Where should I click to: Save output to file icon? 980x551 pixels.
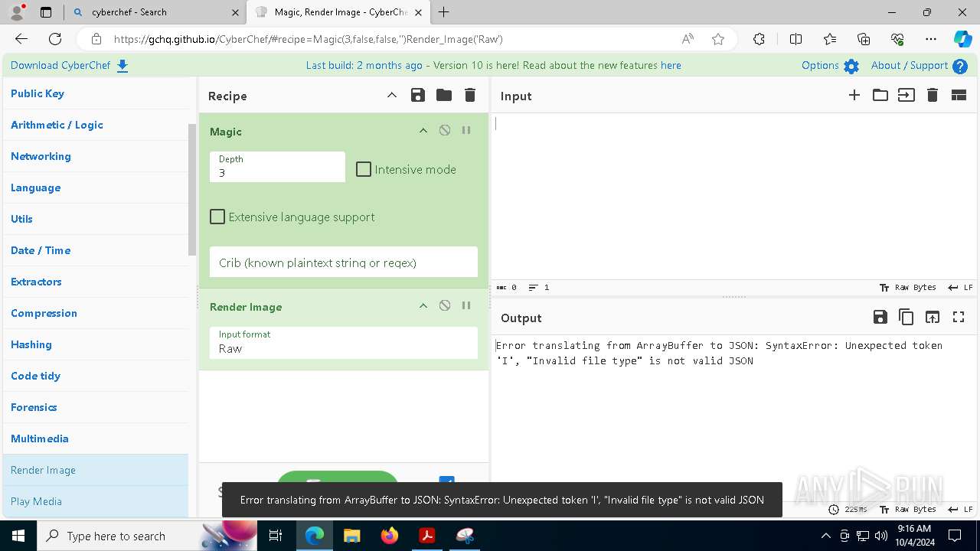click(x=880, y=317)
